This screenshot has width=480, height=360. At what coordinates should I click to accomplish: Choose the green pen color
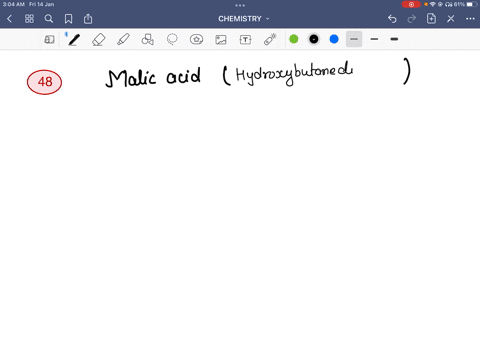[294, 39]
